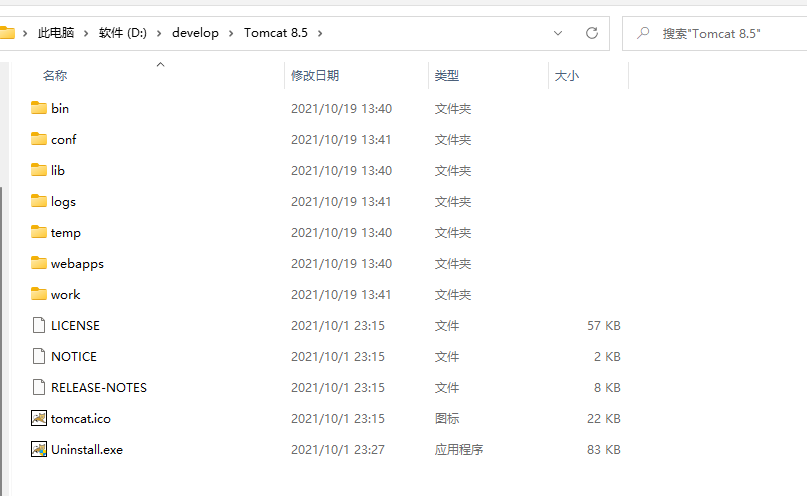
Task: Select the conf folder name
Action: pyautogui.click(x=63, y=139)
